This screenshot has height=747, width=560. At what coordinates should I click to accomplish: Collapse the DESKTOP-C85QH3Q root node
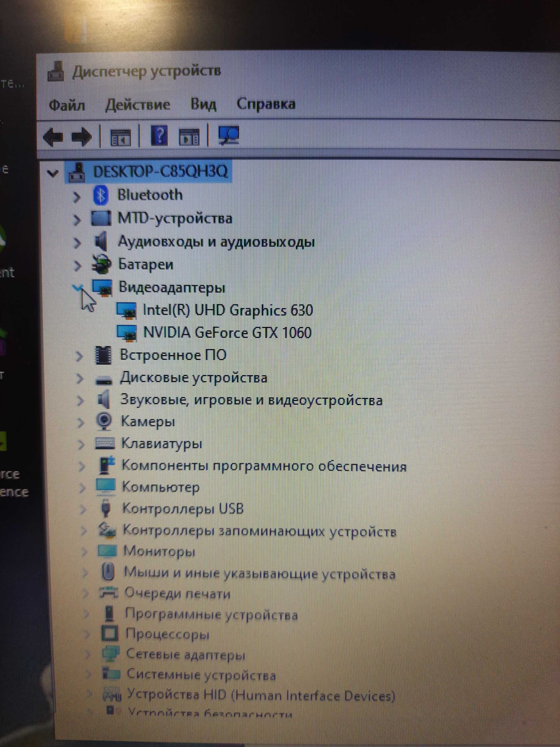pyautogui.click(x=52, y=174)
